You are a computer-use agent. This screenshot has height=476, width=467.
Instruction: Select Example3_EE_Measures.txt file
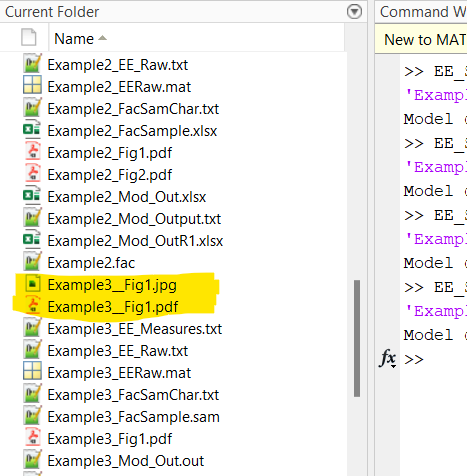(x=134, y=329)
